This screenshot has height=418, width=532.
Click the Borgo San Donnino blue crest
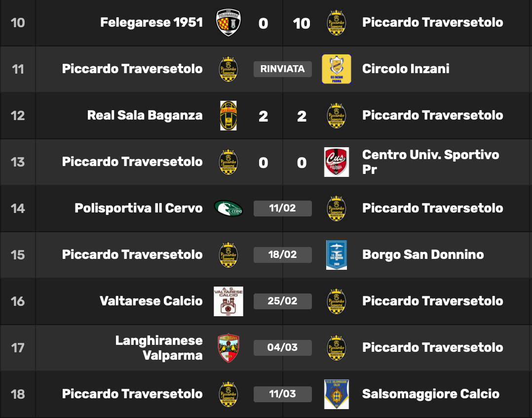[336, 254]
